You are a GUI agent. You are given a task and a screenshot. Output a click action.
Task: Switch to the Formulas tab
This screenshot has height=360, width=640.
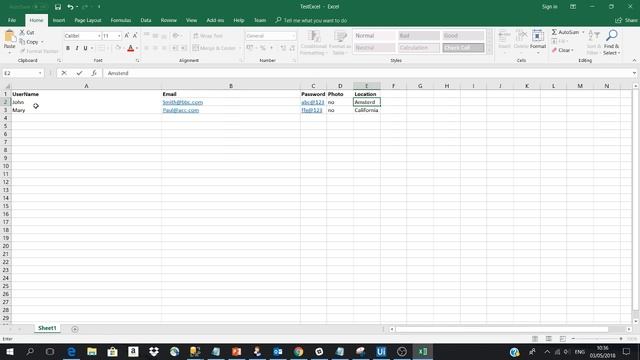tap(121, 20)
